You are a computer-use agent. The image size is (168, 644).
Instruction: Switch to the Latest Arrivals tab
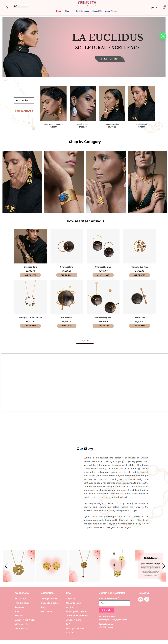tap(24, 111)
